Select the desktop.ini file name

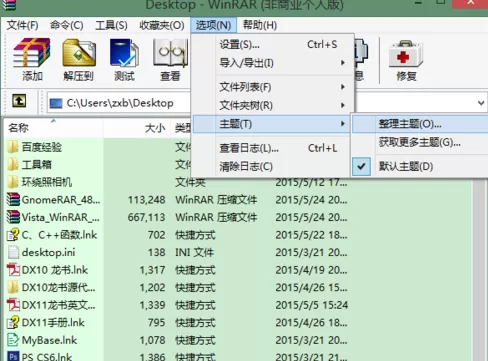click(48, 252)
